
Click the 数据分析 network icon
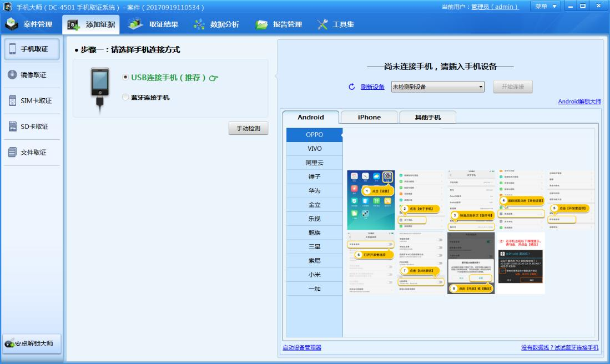[199, 24]
